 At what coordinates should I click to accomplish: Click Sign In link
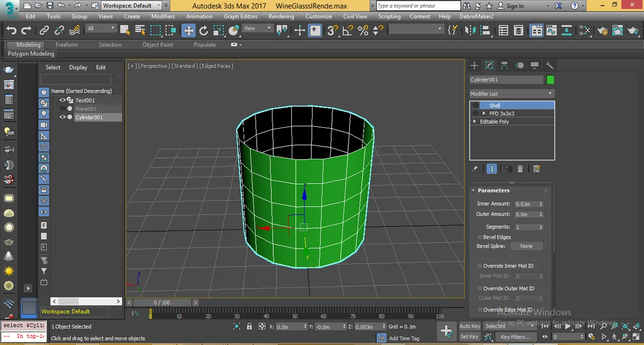[x=511, y=6]
